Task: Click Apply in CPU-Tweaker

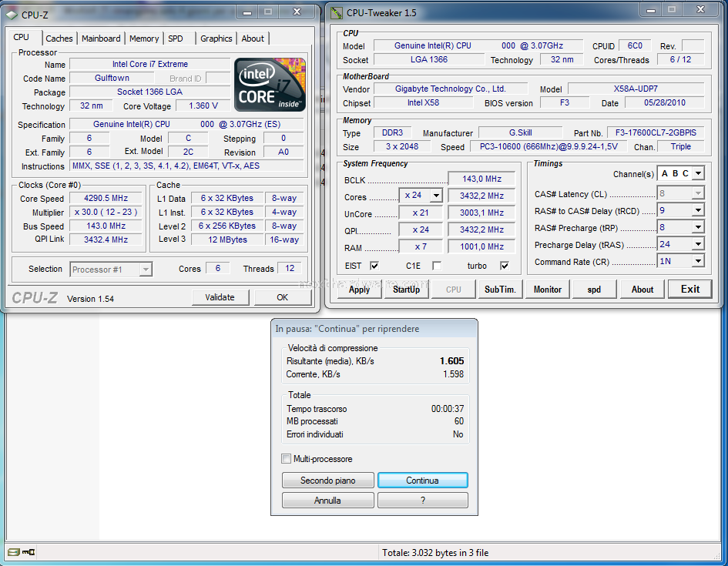Action: click(359, 290)
